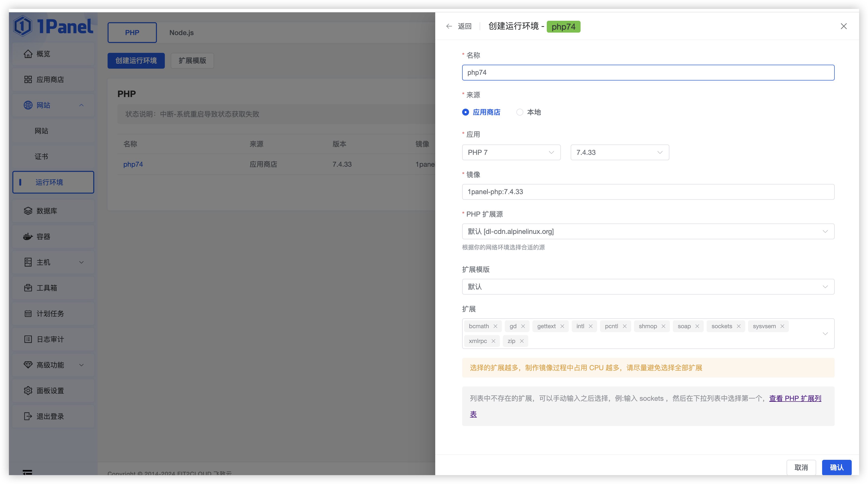Remove the zip extension tag
868x484 pixels.
click(x=521, y=341)
